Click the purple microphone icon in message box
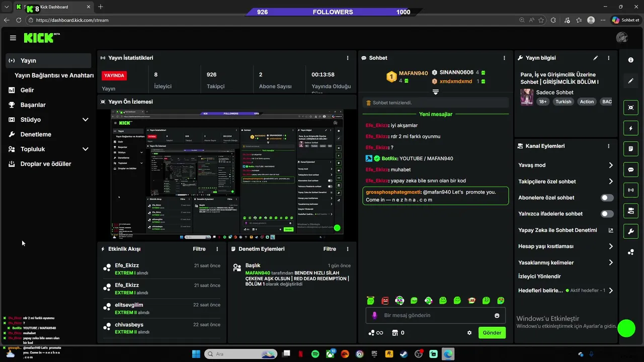Screen dimensions: 644x362 (374, 315)
